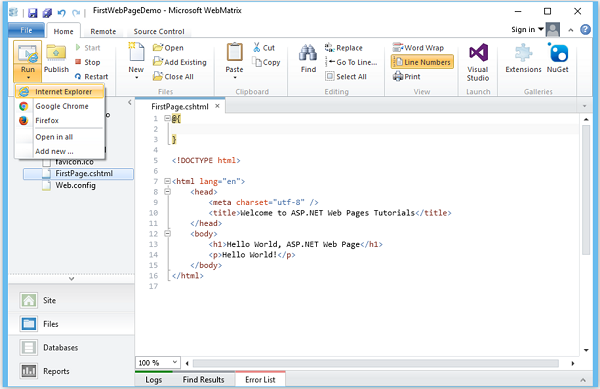600x389 pixels.
Task: Open the Files workspace
Action: click(x=72, y=324)
